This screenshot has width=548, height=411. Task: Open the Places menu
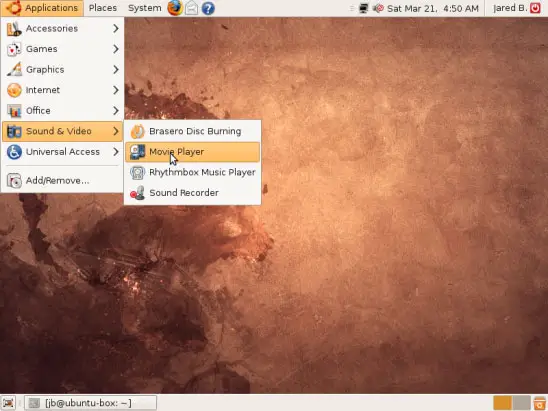103,8
